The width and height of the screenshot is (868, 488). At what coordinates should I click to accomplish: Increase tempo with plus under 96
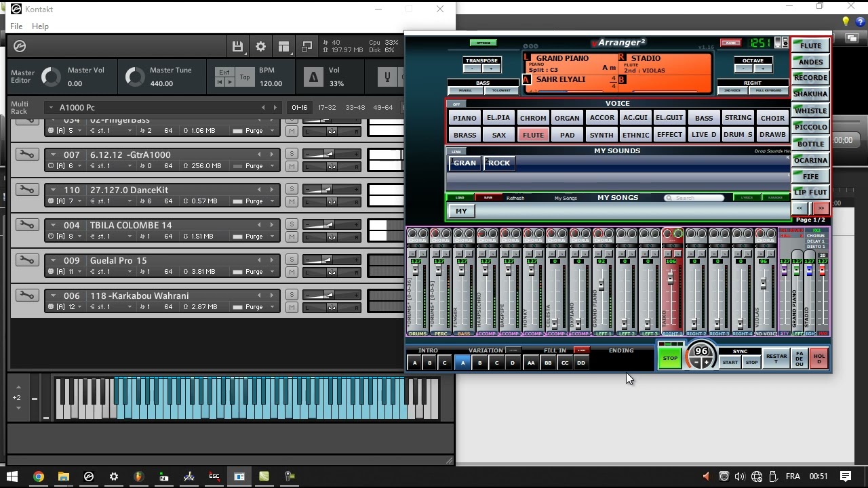tap(706, 363)
